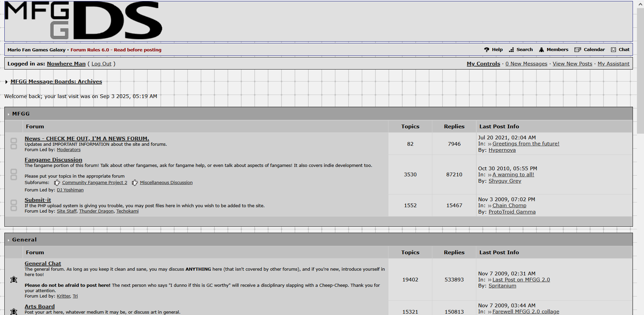Screen dimensions: 644x315
Task: Open the Help page
Action: click(x=497, y=50)
